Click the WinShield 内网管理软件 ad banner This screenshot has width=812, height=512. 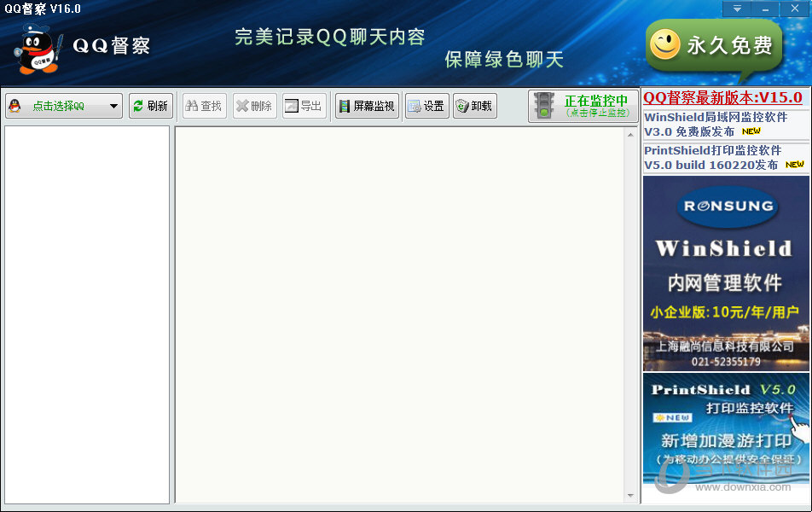pos(726,273)
